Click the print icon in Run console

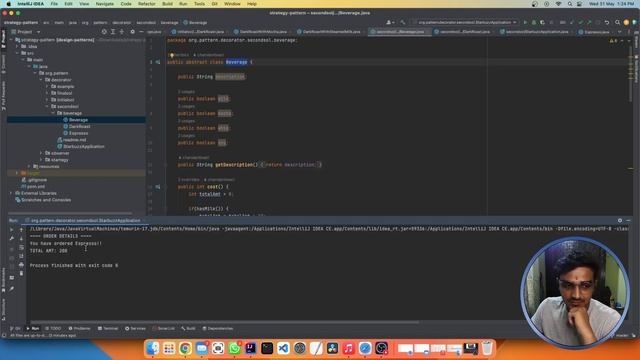point(21,265)
